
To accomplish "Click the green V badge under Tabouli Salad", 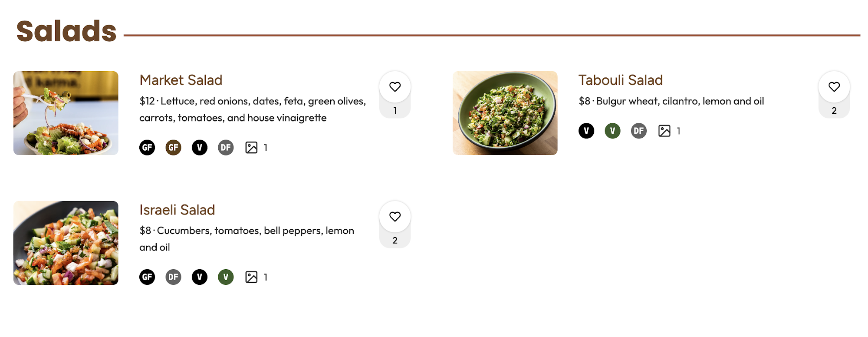I will click(x=612, y=131).
